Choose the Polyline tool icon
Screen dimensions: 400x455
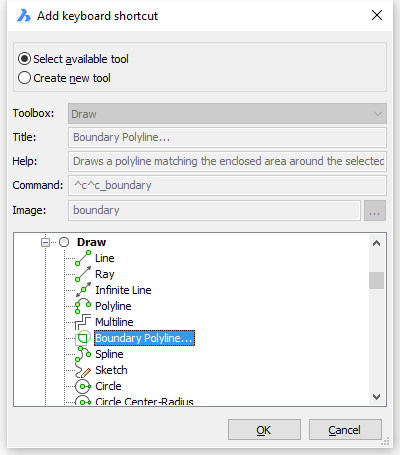click(83, 306)
